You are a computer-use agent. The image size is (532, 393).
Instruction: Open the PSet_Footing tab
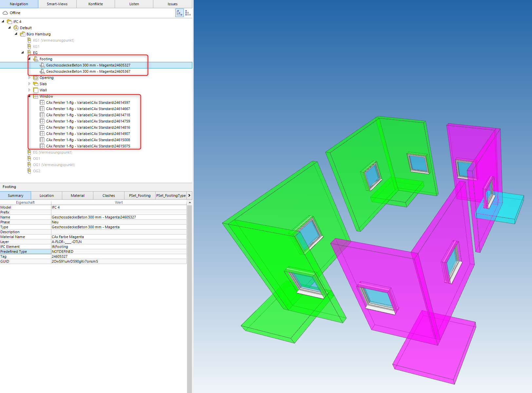pyautogui.click(x=140, y=196)
